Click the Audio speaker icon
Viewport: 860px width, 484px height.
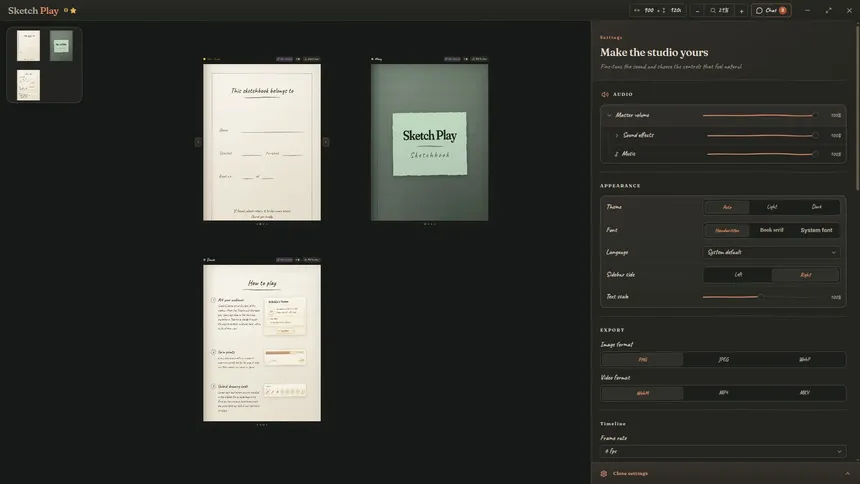point(605,94)
